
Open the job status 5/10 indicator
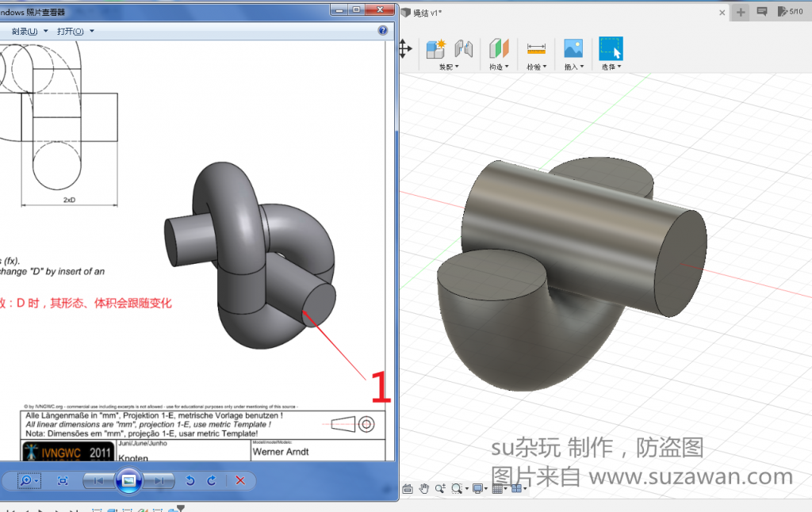(790, 11)
